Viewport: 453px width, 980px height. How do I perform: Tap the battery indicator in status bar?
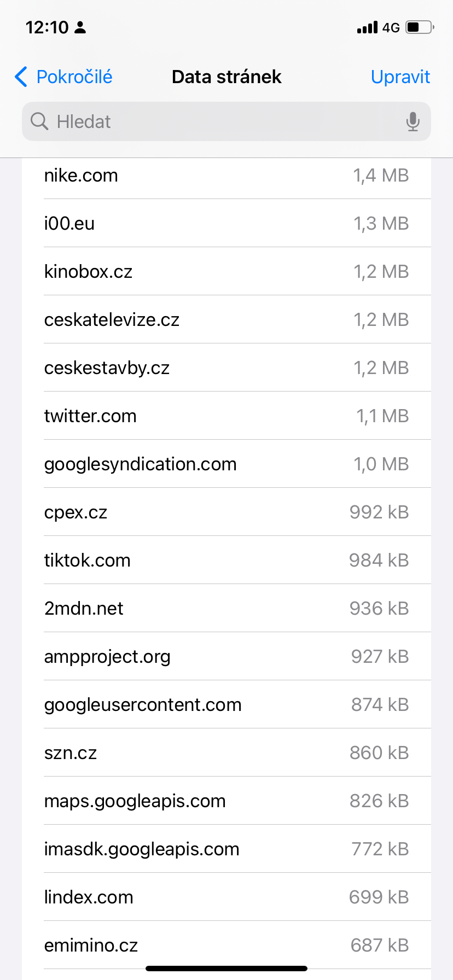[419, 27]
